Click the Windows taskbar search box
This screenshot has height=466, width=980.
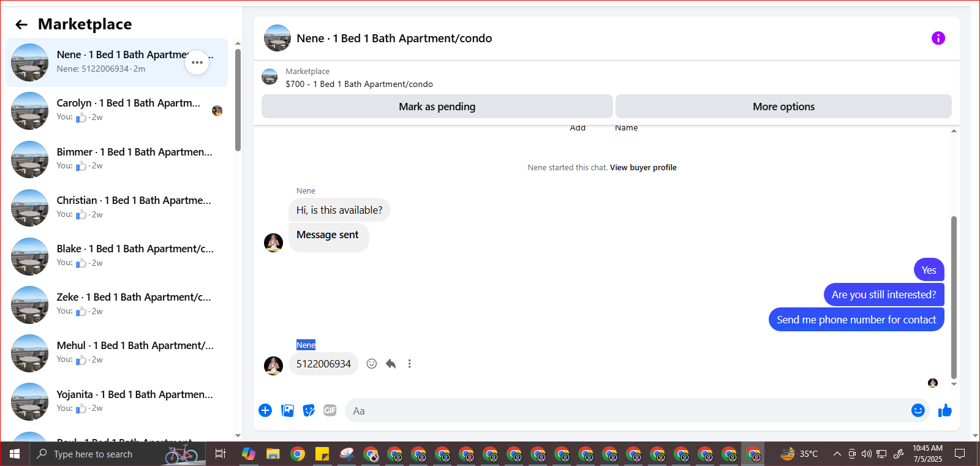coord(118,454)
